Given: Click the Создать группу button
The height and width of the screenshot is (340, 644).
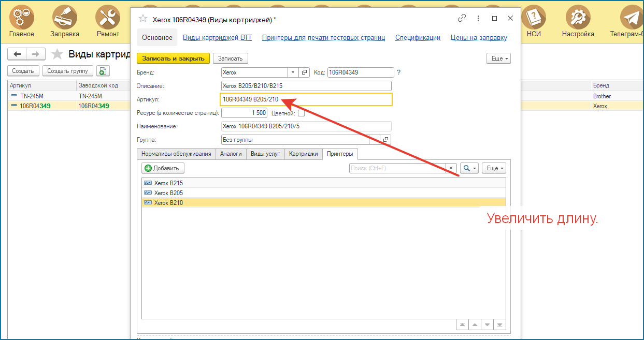Looking at the screenshot, I should [68, 71].
